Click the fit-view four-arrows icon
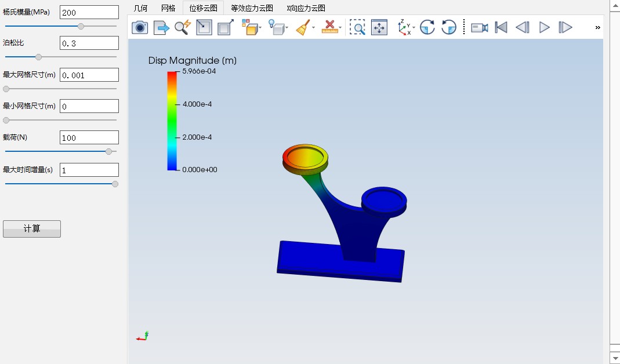 pyautogui.click(x=379, y=27)
